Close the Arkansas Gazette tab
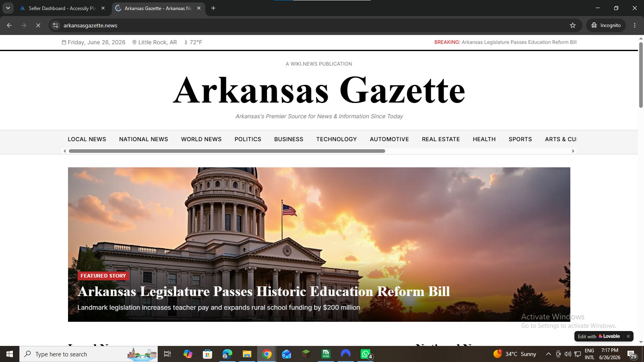The image size is (644, 362). coord(199,8)
